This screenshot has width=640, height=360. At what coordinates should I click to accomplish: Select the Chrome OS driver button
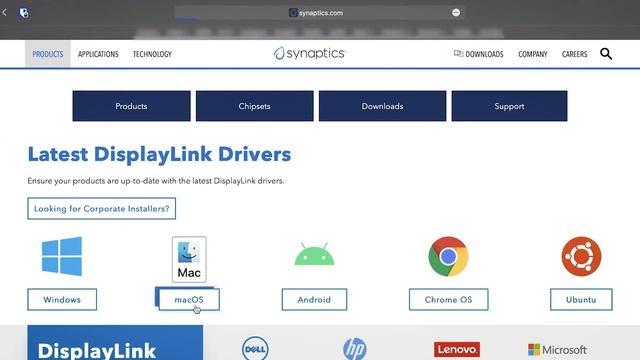point(449,300)
